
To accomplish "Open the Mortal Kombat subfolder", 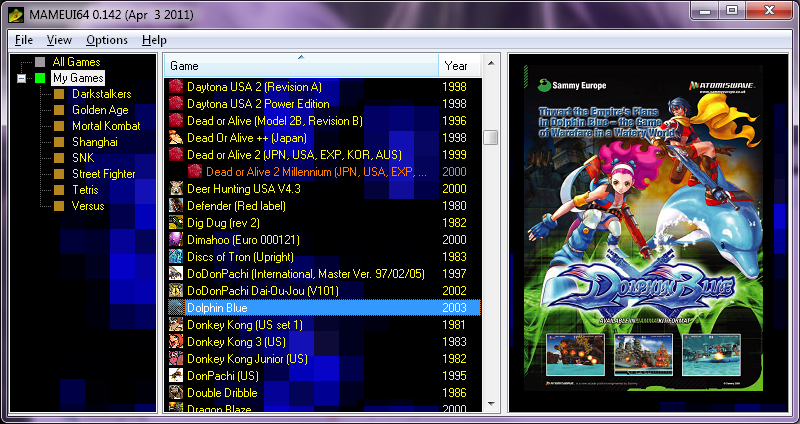I will 106,126.
